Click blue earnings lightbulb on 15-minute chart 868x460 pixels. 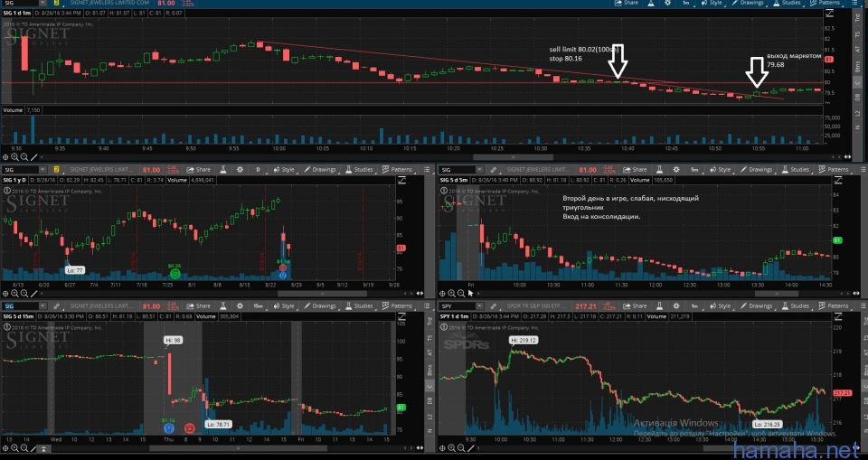click(x=169, y=427)
